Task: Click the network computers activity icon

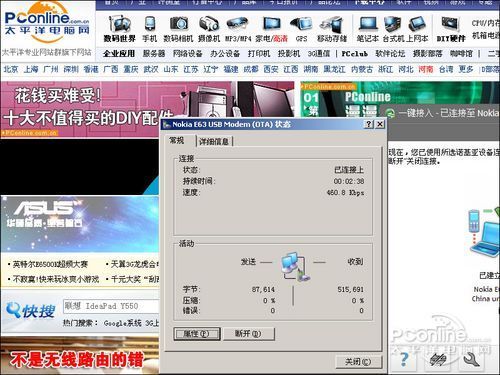Action: 295,267
